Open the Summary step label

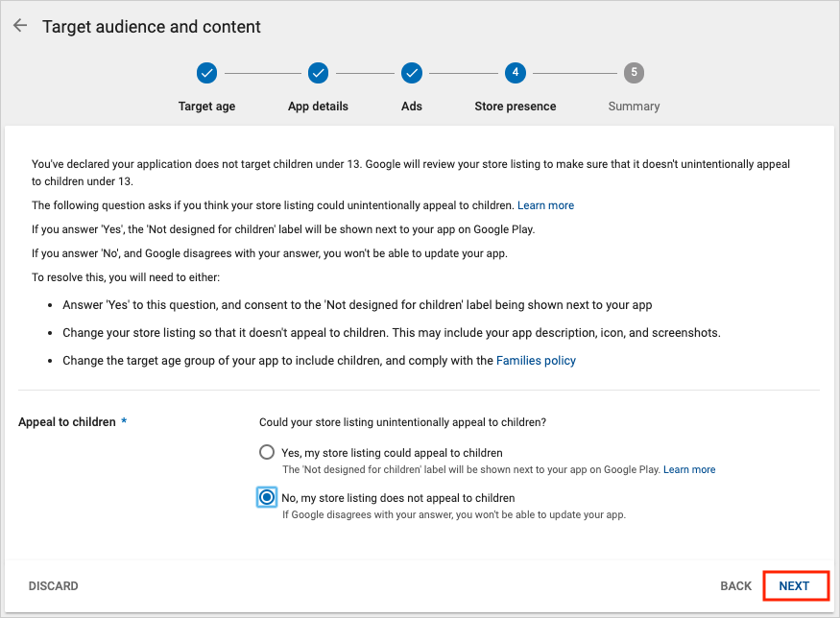click(x=634, y=106)
